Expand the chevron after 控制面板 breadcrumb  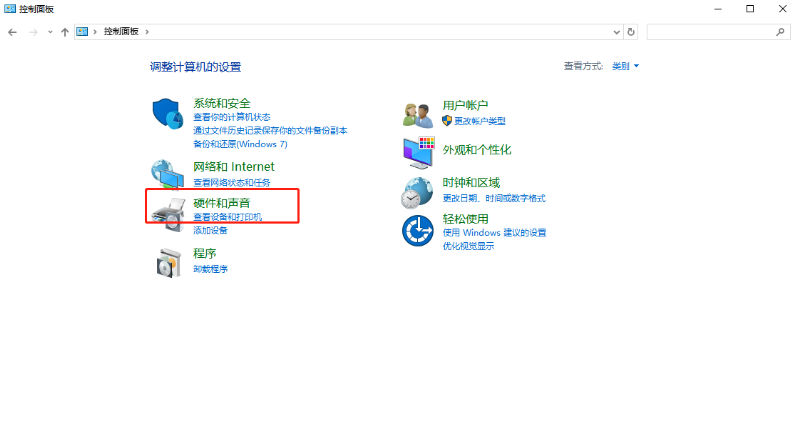pos(146,32)
